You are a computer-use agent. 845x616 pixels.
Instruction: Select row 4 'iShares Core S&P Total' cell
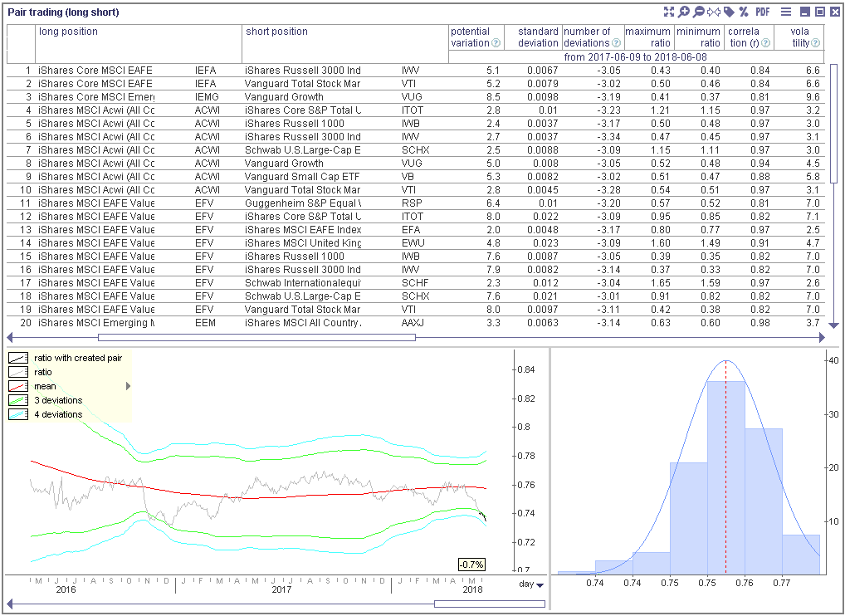[303, 110]
